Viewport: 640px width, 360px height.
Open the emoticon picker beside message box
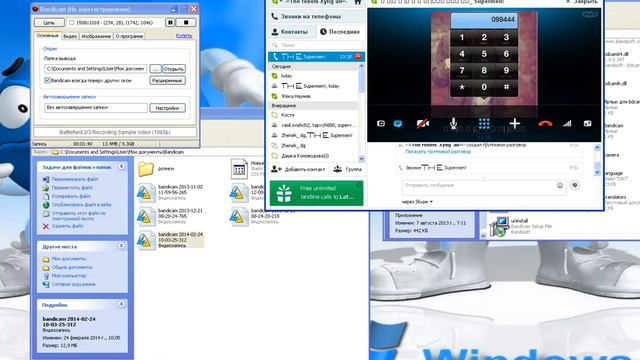coord(575,185)
